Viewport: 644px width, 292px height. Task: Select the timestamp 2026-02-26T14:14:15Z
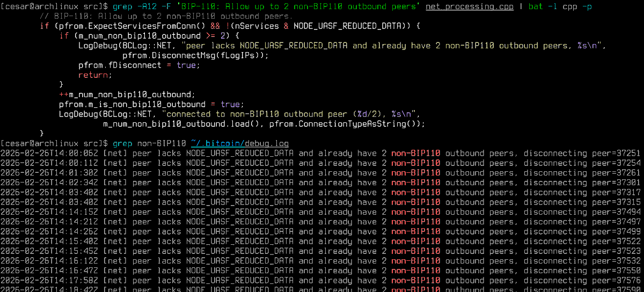tap(49, 211)
